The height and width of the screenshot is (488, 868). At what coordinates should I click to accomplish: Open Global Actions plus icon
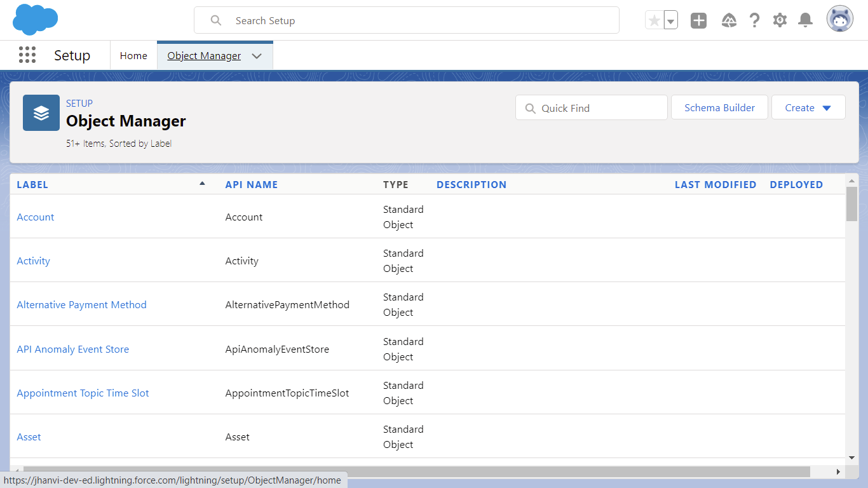[699, 20]
